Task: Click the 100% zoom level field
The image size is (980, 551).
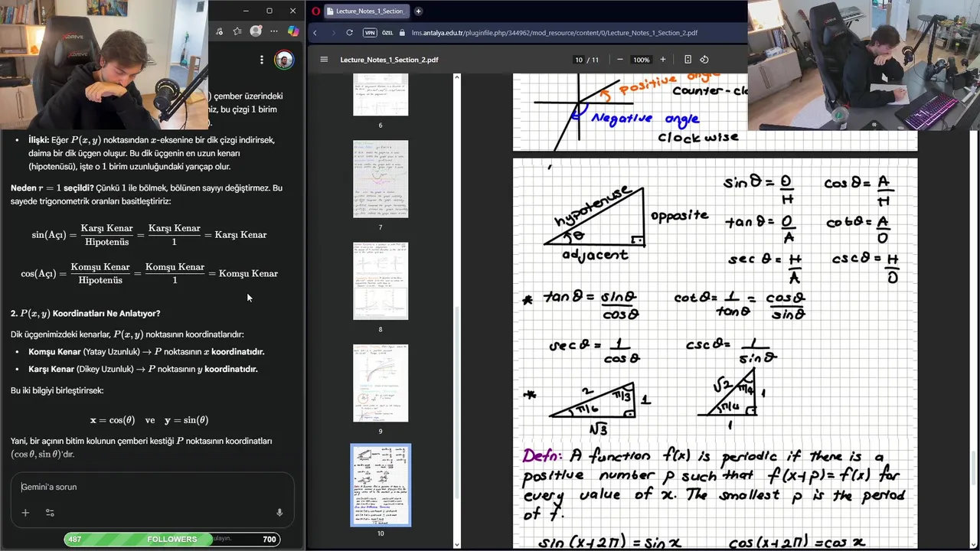Action: pyautogui.click(x=642, y=60)
